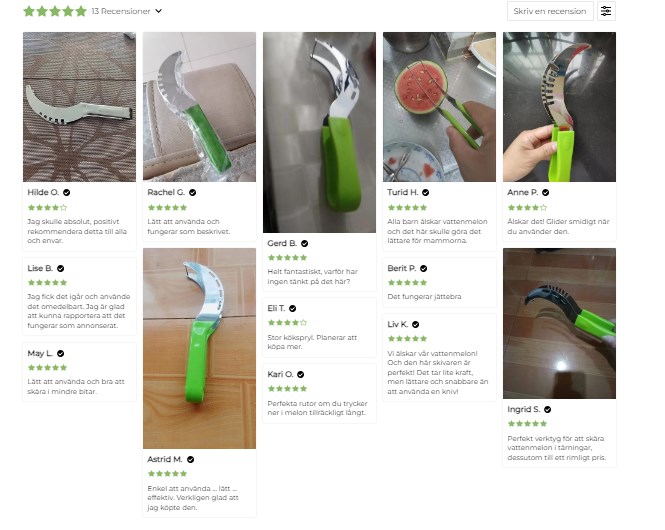
Task: Click the 13 Recensioner label
Action: pos(121,11)
